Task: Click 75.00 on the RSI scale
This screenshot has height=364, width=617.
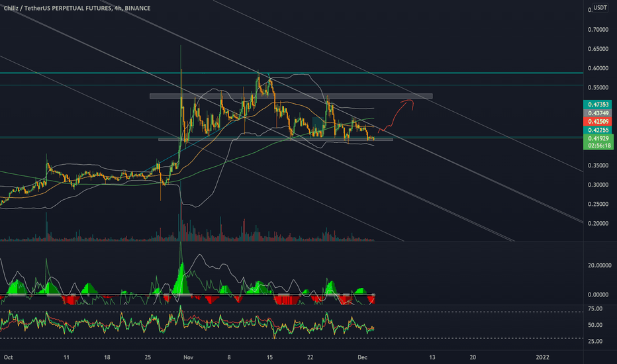Action: [595, 308]
